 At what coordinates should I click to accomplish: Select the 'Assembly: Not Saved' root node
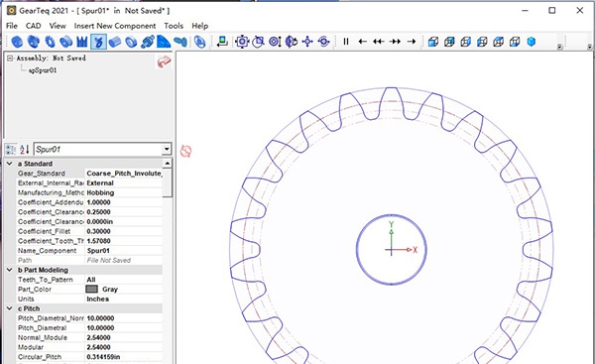click(51, 59)
